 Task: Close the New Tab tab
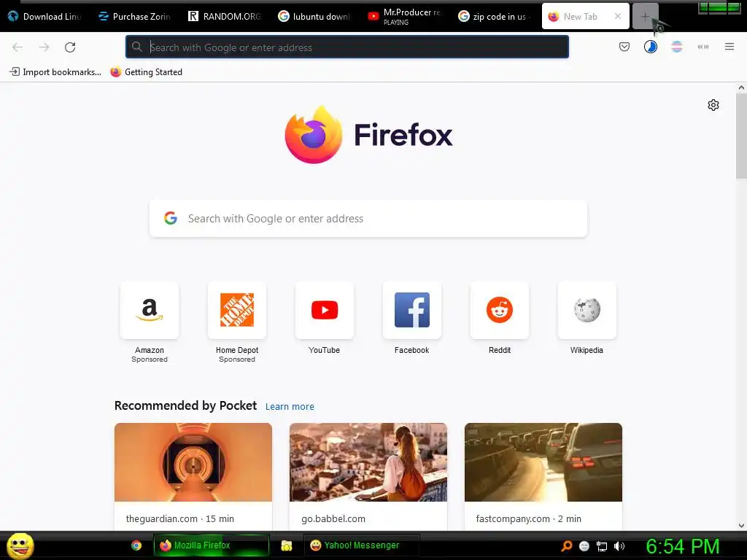(x=618, y=16)
